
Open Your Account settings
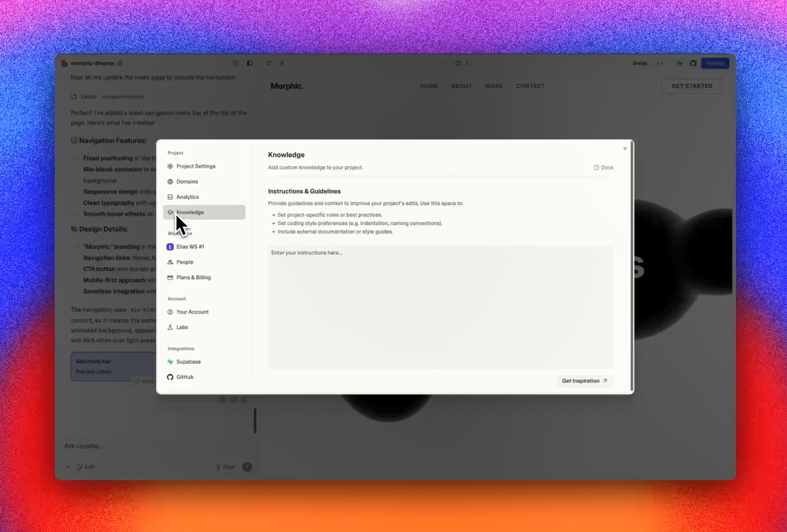pyautogui.click(x=204, y=312)
